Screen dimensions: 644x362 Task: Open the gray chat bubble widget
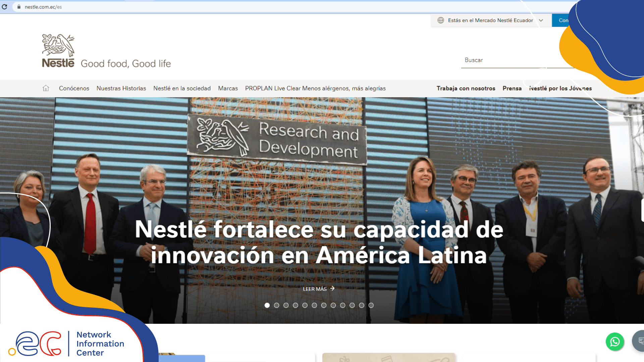(x=638, y=341)
